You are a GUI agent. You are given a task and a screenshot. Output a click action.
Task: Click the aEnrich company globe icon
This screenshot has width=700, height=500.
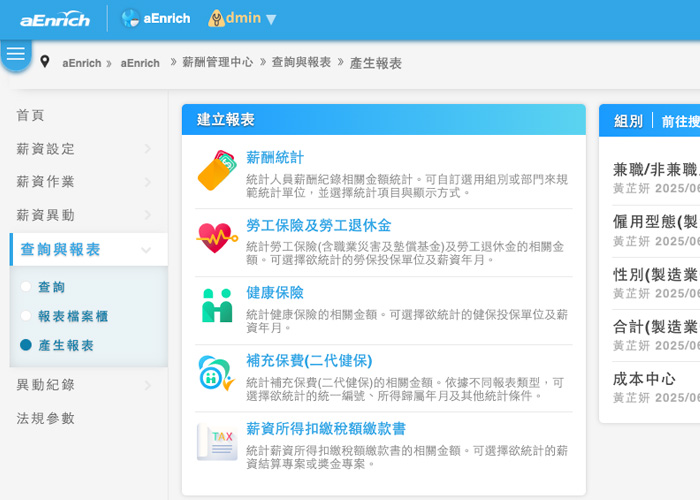coord(130,18)
